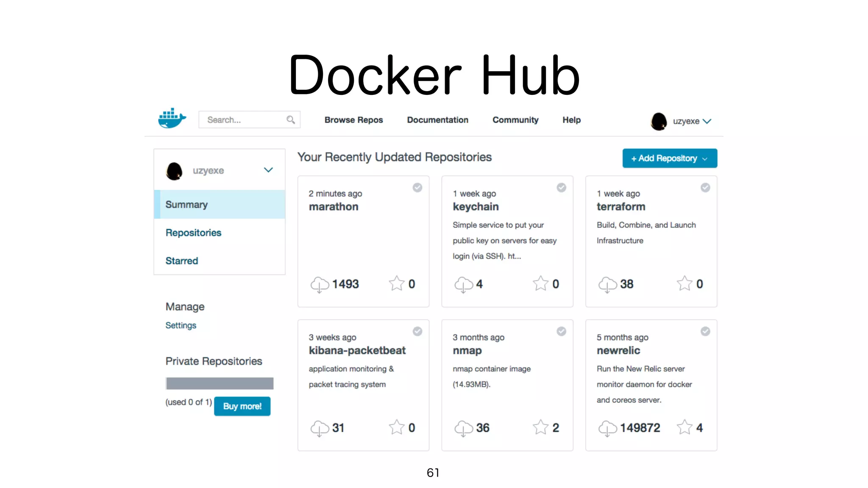This screenshot has height=488, width=868.
Task: Click "5 months ago" timestamp
Action: pos(622,338)
